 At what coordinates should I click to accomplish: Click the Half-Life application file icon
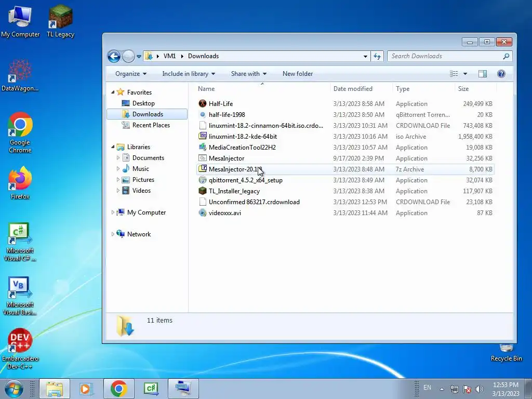click(x=203, y=103)
